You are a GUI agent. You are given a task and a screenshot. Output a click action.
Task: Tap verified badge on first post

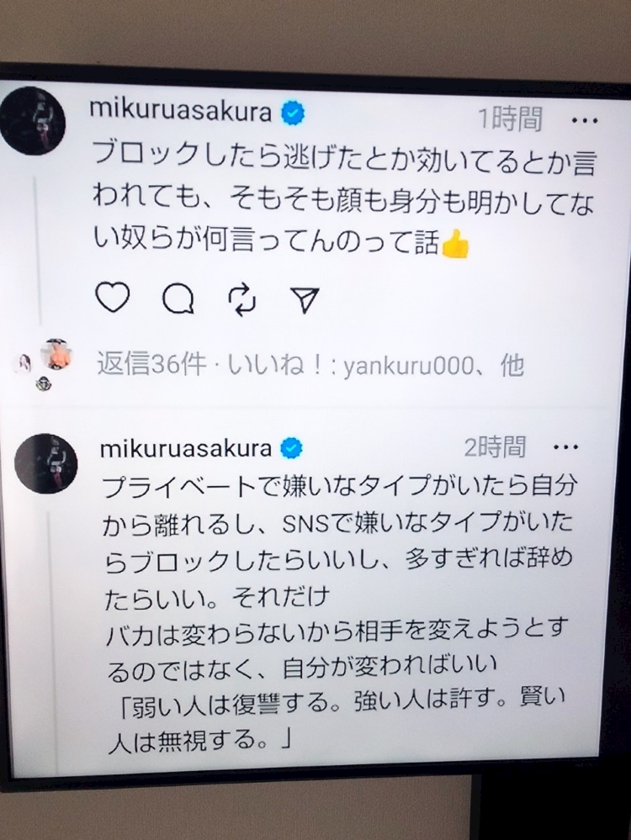click(293, 113)
